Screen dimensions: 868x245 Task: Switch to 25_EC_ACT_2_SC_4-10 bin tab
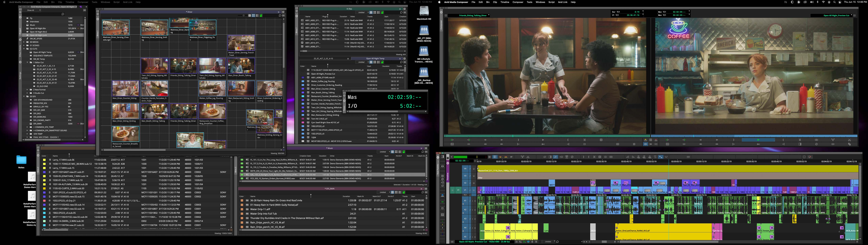pyautogui.click(x=324, y=58)
